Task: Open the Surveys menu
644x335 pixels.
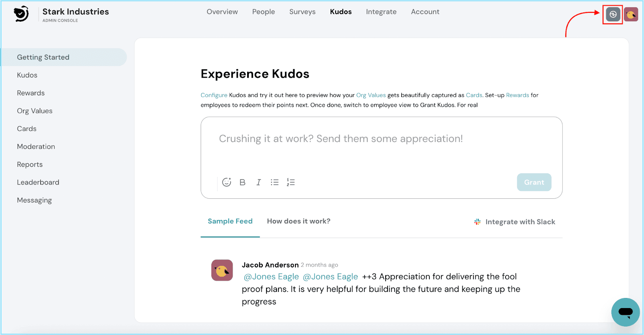Action: click(x=302, y=12)
